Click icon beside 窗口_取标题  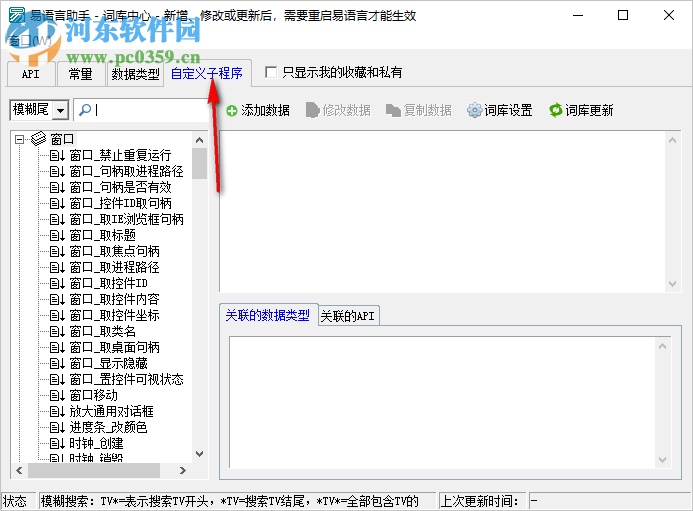57,236
